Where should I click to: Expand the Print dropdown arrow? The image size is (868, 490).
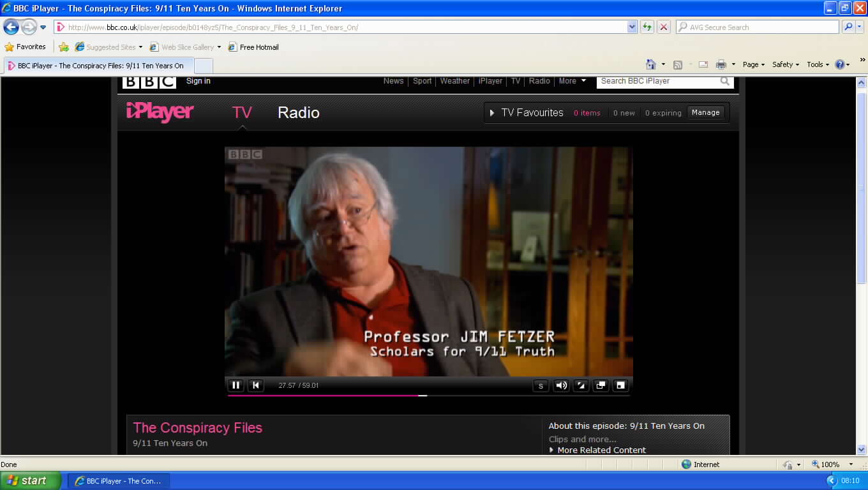pos(733,64)
